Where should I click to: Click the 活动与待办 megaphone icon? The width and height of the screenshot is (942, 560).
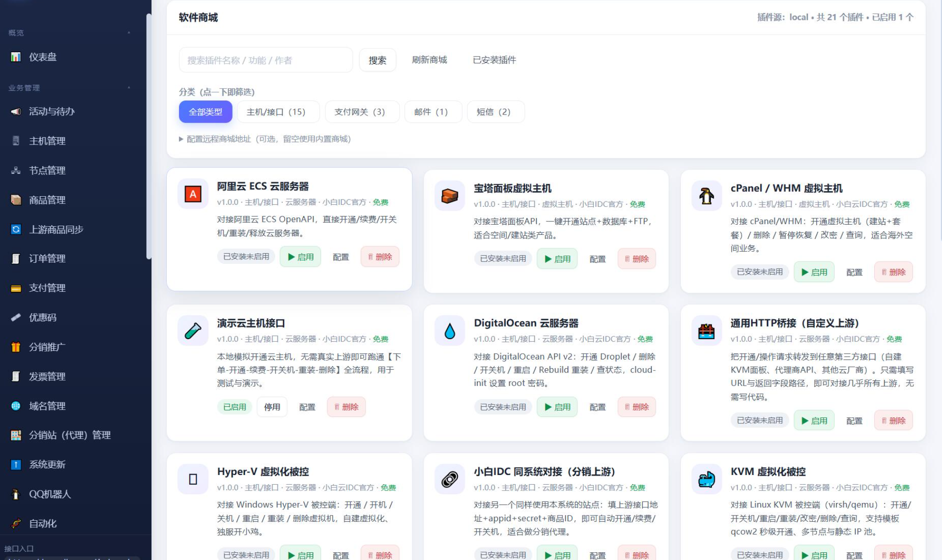16,112
